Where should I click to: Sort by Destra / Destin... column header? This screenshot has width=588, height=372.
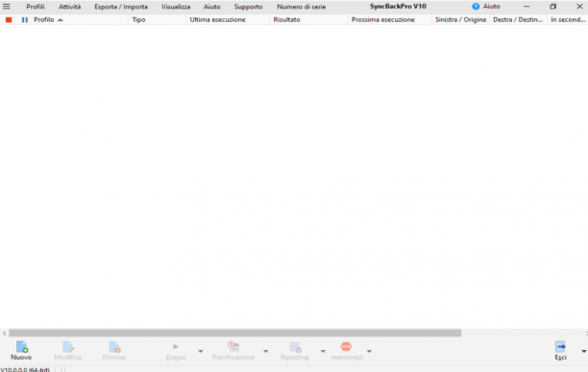(x=518, y=20)
